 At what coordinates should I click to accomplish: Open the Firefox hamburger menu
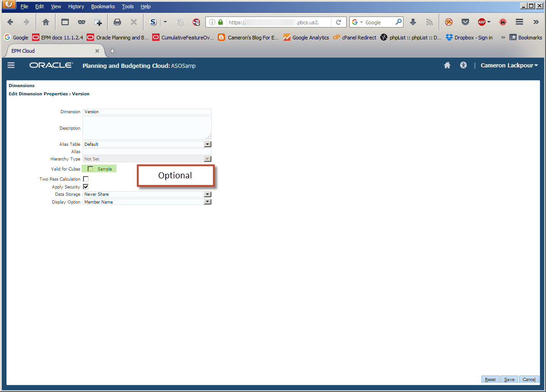point(519,22)
